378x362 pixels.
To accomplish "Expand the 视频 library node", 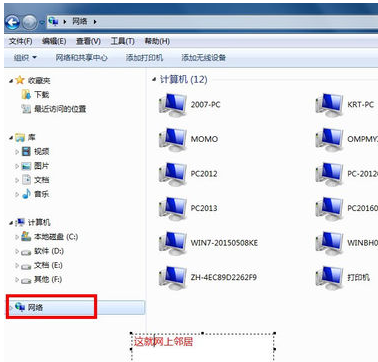I will [17, 152].
